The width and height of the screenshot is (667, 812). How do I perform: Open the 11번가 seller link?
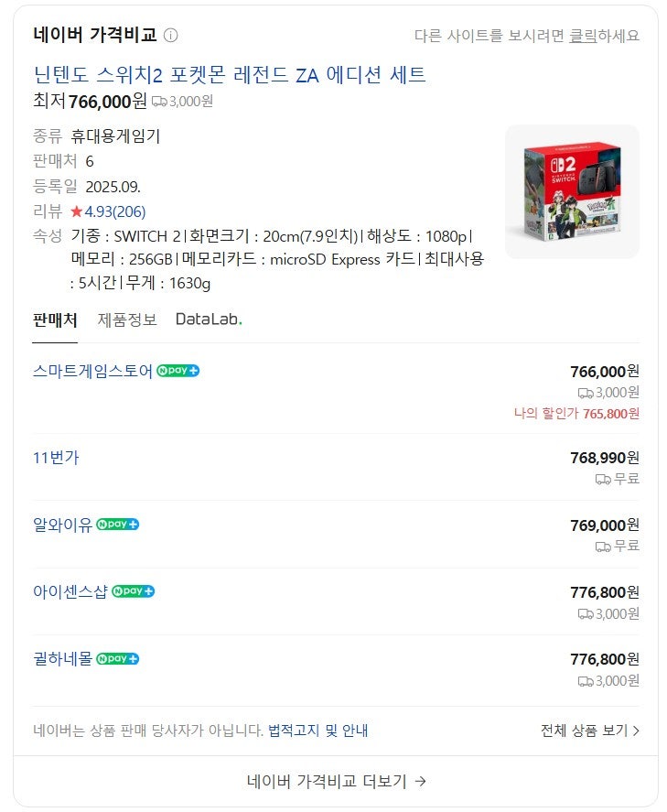[x=56, y=458]
